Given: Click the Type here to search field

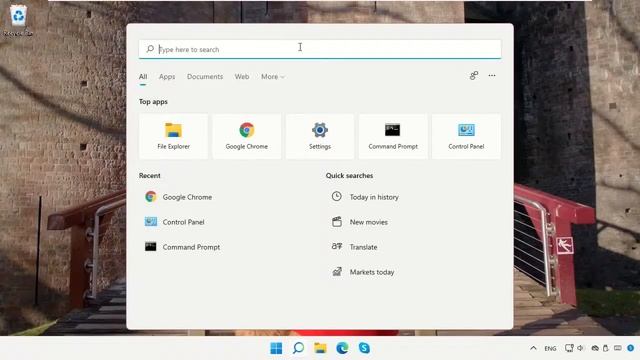Looking at the screenshot, I should 320,49.
